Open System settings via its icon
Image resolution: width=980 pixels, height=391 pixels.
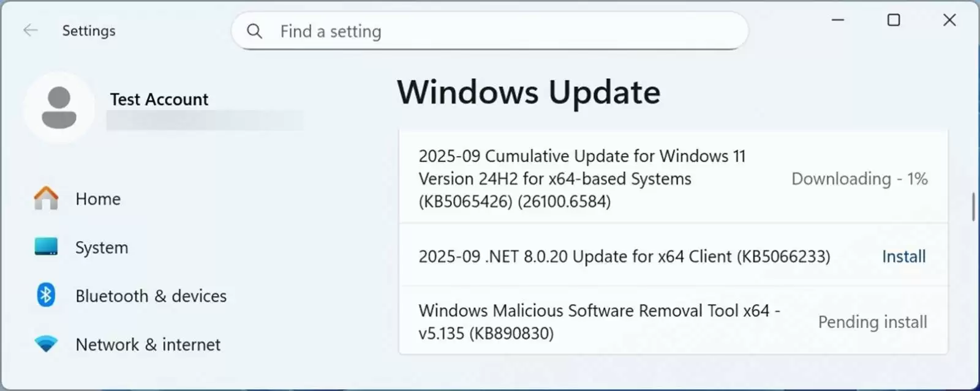coord(45,247)
